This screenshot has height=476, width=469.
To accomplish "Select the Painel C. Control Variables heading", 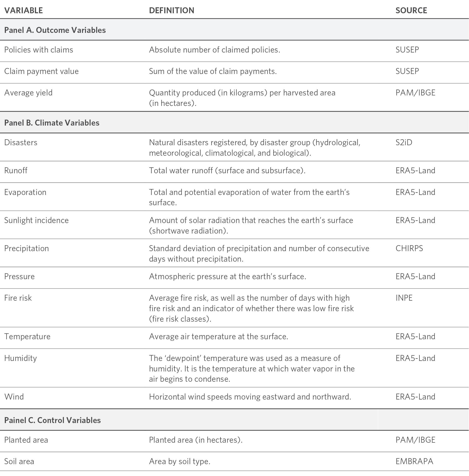I will click(52, 420).
